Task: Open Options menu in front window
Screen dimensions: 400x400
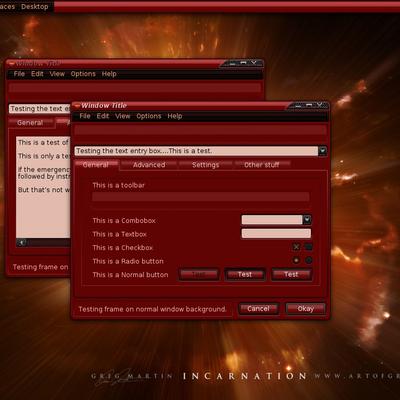Action: click(149, 116)
